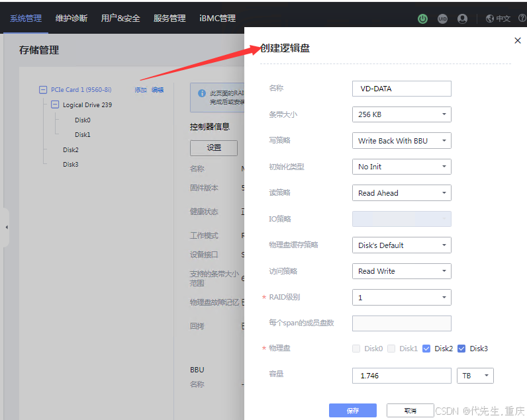Open the 访问策略 Read Write dropdown
The height and width of the screenshot is (420, 527).
click(x=402, y=271)
